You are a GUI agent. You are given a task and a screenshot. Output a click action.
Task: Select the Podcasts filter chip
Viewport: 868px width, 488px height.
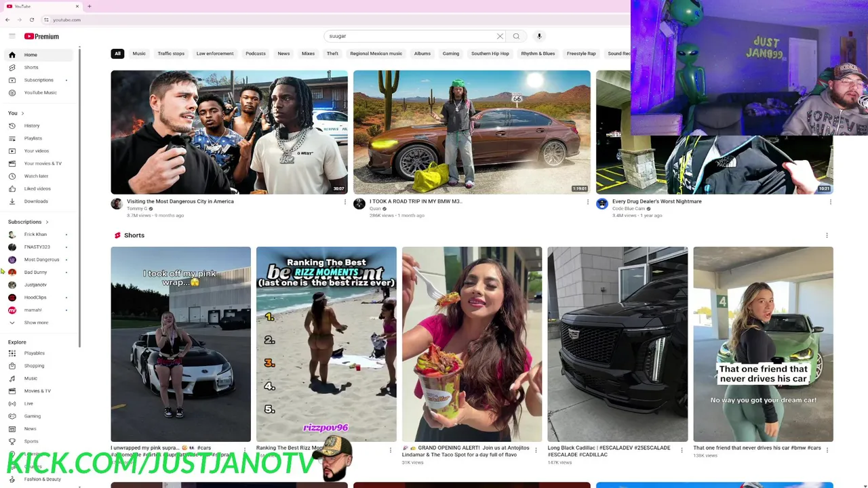[256, 54]
